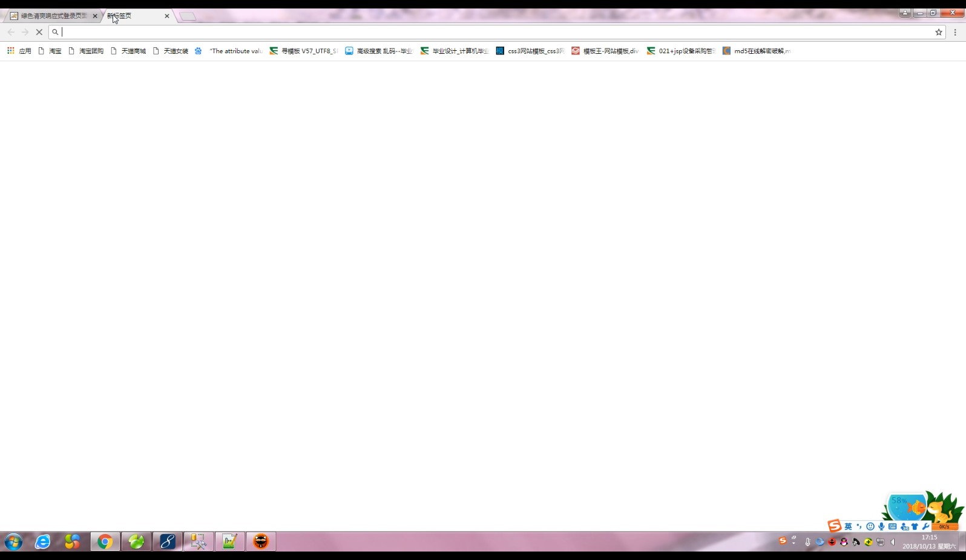Open the 高级搜索 乱码 bookmark
Viewport: 966px width, 560px height.
click(379, 51)
